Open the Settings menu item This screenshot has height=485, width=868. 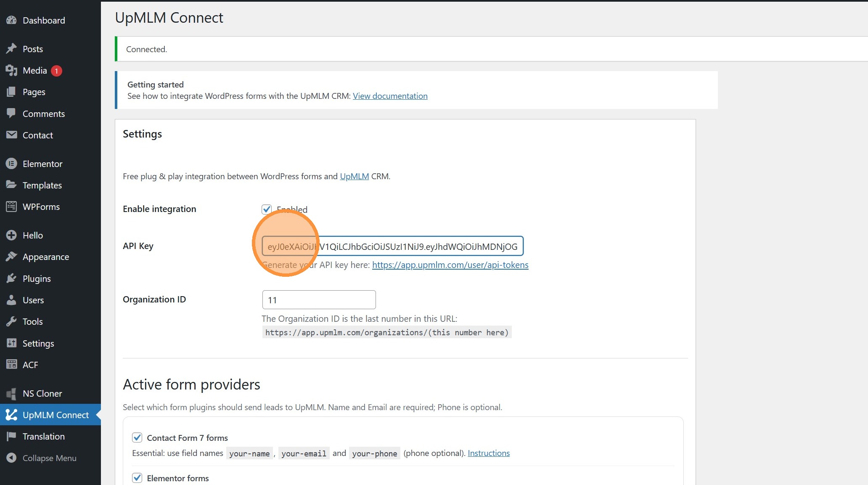coord(38,343)
